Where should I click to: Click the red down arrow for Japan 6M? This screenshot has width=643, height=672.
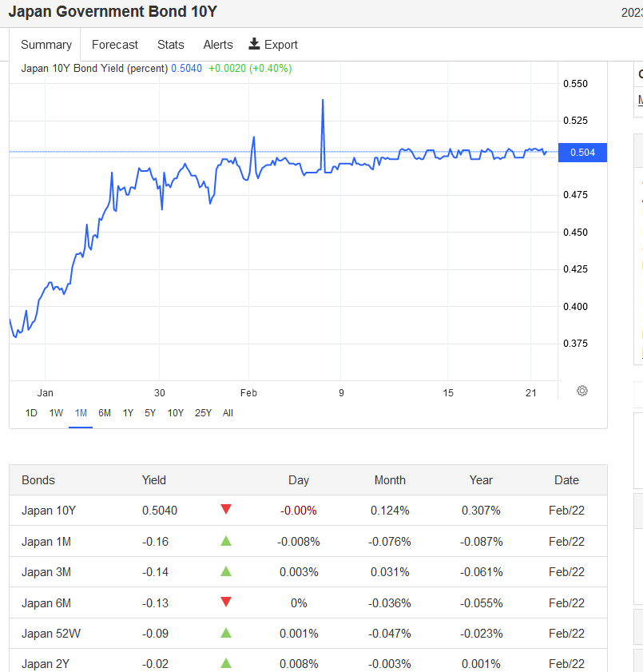click(226, 602)
